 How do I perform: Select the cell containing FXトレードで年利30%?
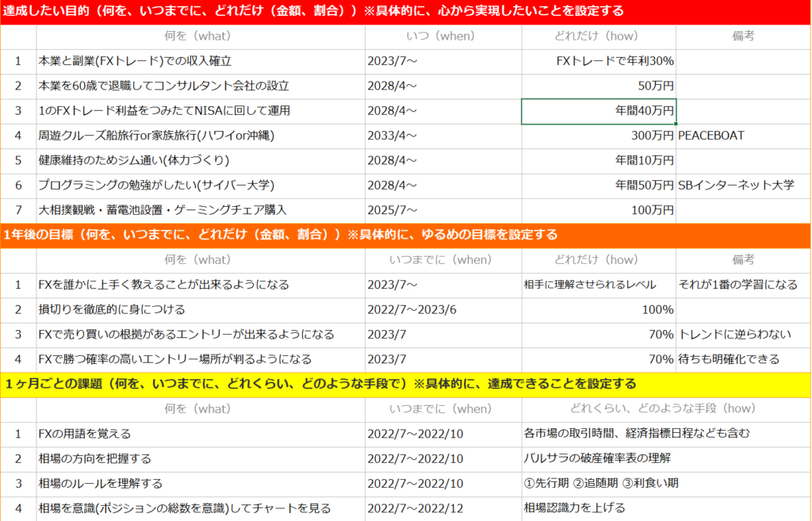[x=599, y=61]
